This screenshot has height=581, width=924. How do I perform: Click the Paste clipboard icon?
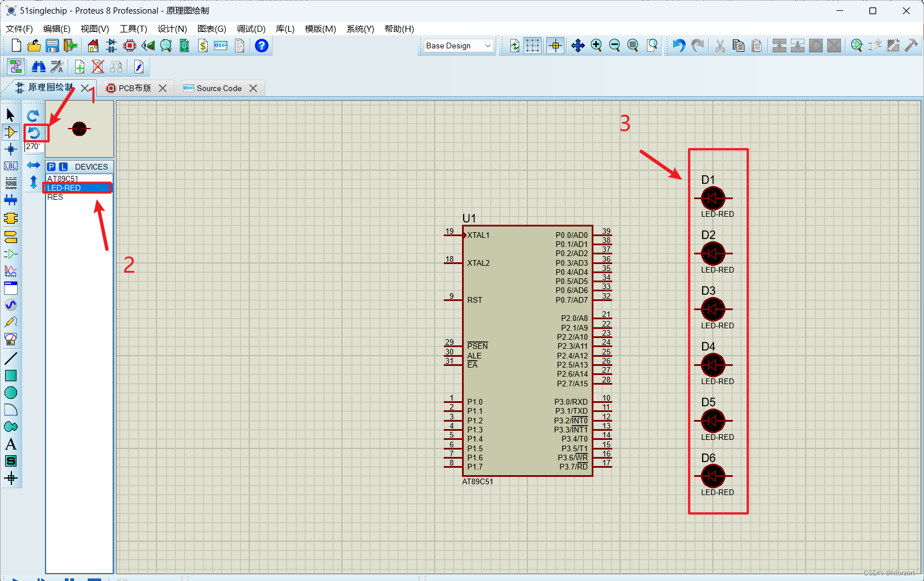(x=757, y=46)
